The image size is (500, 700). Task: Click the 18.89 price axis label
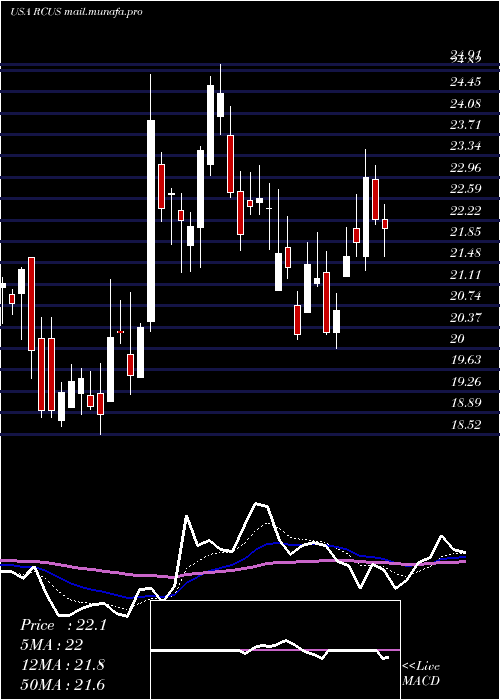(x=466, y=403)
